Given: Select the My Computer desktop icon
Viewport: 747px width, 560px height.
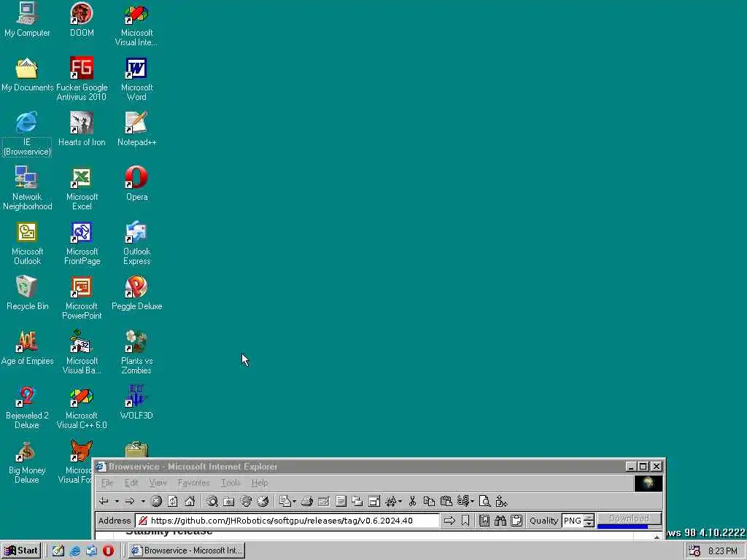Looking at the screenshot, I should coord(27,20).
